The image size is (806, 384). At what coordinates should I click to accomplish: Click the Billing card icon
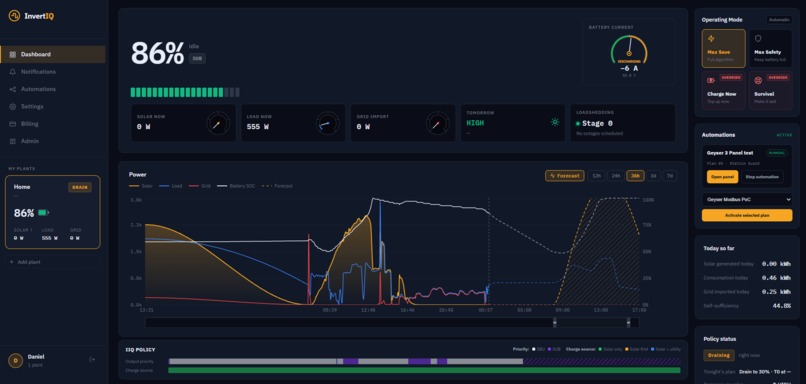[13, 124]
